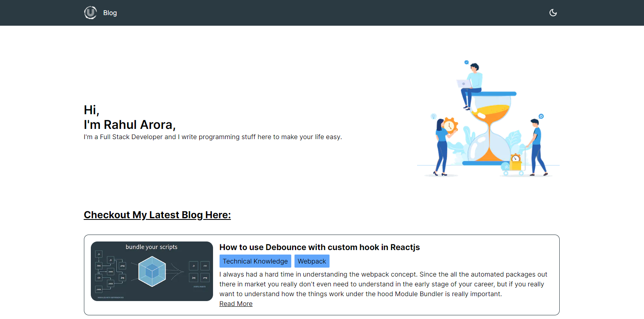Click the 'Hi,' greeting text

[92, 110]
